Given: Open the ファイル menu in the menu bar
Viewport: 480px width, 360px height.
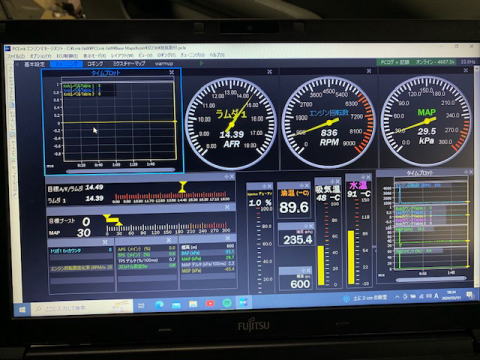Looking at the screenshot, I should coord(16,56).
